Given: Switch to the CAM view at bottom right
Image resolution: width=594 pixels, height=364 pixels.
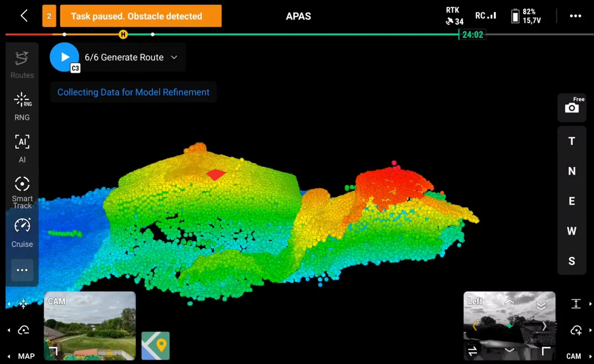Looking at the screenshot, I should click(x=574, y=356).
